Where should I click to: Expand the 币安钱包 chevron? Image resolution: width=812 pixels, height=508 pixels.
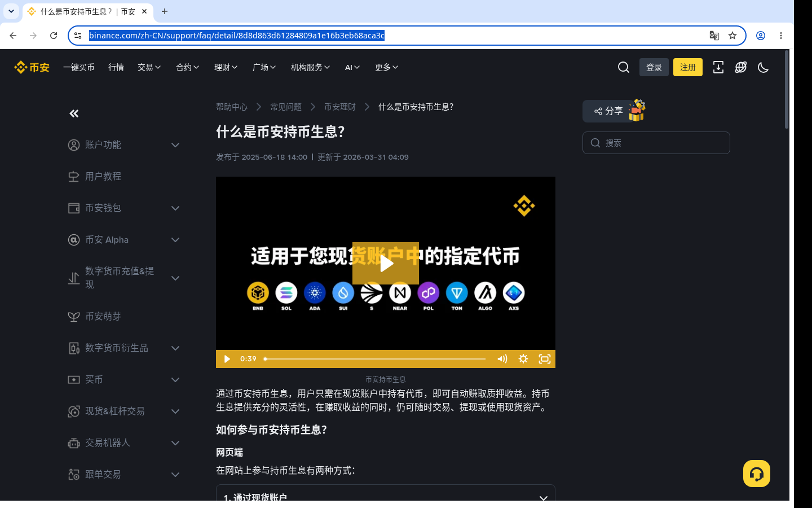pos(175,208)
